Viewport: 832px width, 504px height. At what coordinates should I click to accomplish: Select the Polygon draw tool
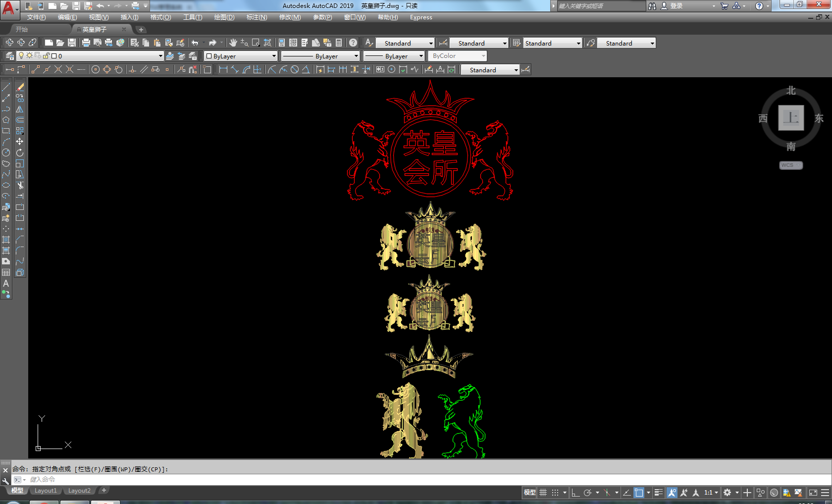pyautogui.click(x=6, y=120)
